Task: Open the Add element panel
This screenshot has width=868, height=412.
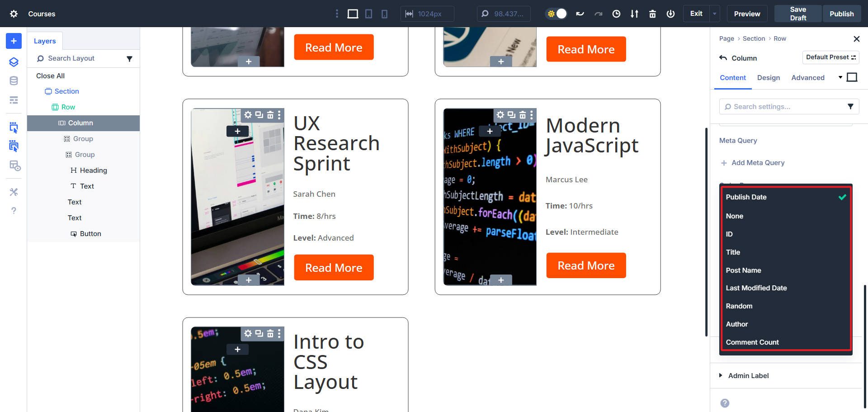Action: tap(14, 41)
